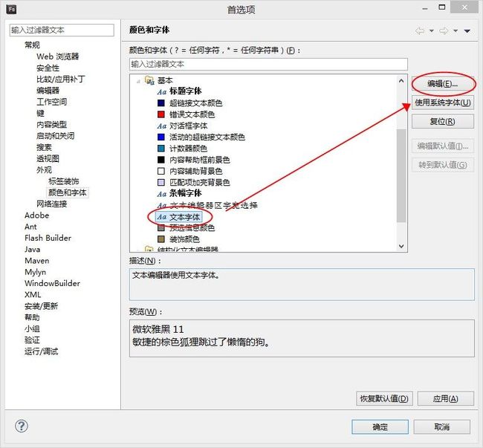Image resolution: width=483 pixels, height=448 pixels.
Task: Open 运行/调试 preferences category
Action: pyautogui.click(x=41, y=351)
